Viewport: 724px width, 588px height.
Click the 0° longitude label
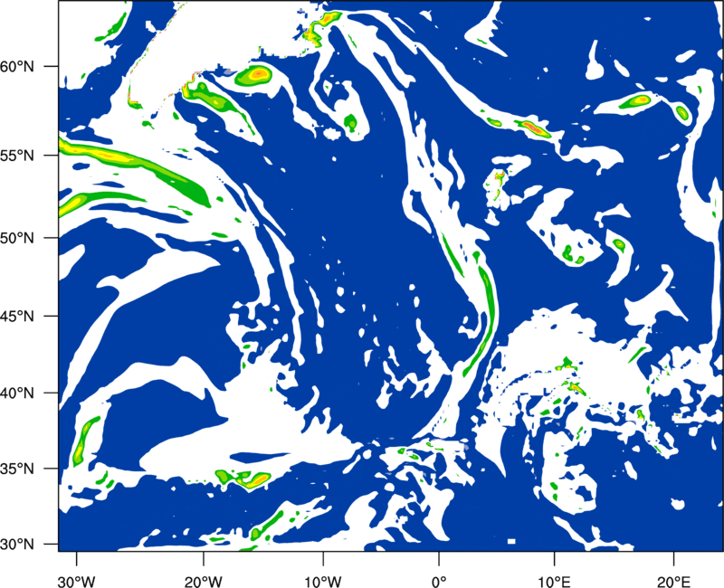pos(439,582)
